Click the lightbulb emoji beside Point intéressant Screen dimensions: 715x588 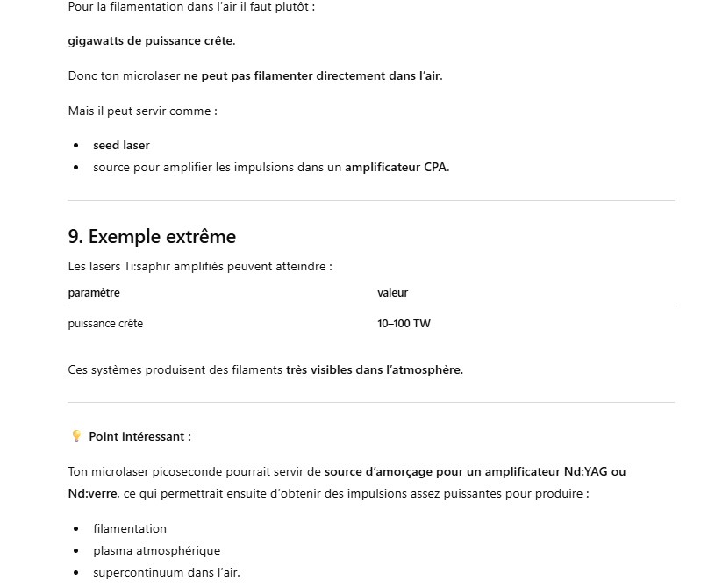(75, 436)
